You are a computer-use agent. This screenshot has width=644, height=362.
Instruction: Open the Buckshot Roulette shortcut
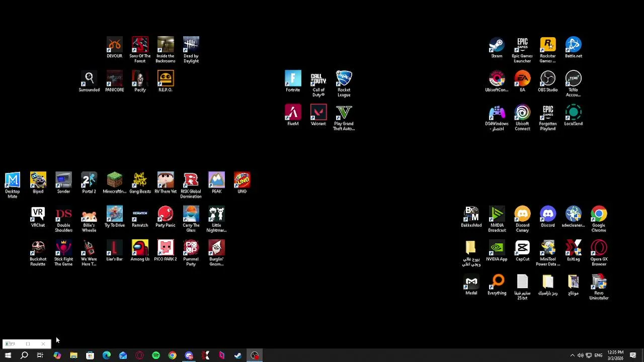pyautogui.click(x=38, y=253)
